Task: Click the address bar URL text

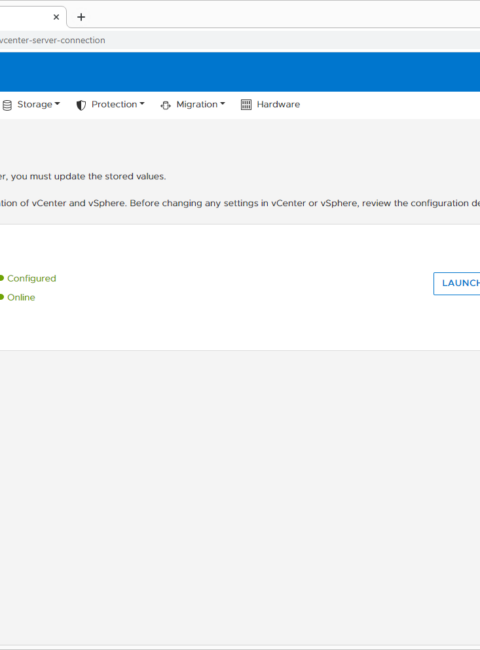Action: tap(52, 40)
